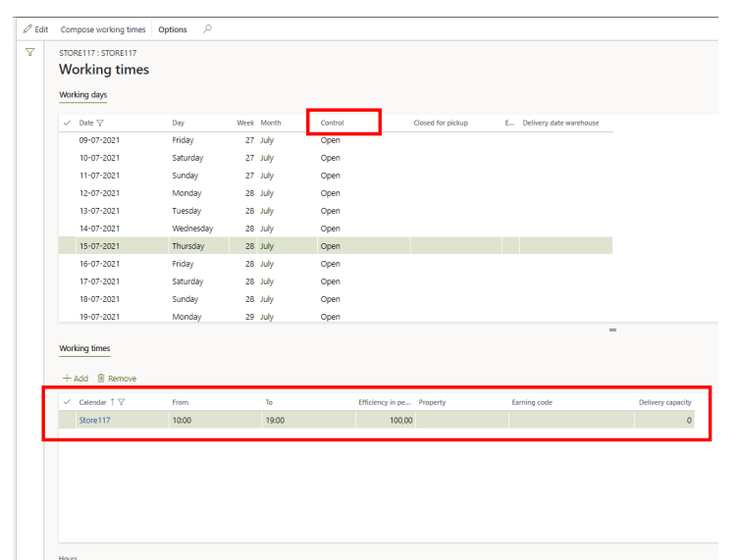Click the filter icon on the Calendar column
This screenshot has width=740, height=560.
tap(122, 403)
